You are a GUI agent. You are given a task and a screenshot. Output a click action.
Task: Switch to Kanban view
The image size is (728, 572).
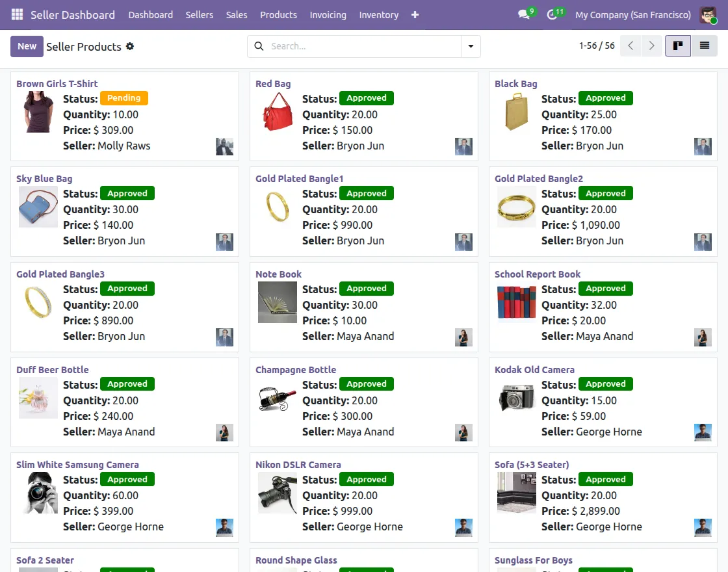[678, 46]
